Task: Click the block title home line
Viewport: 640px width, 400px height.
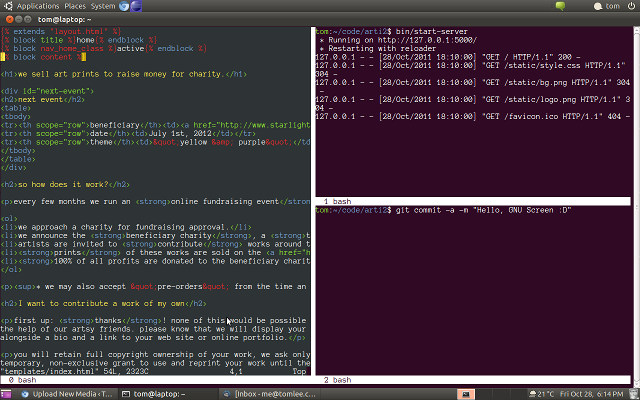Action: point(79,40)
